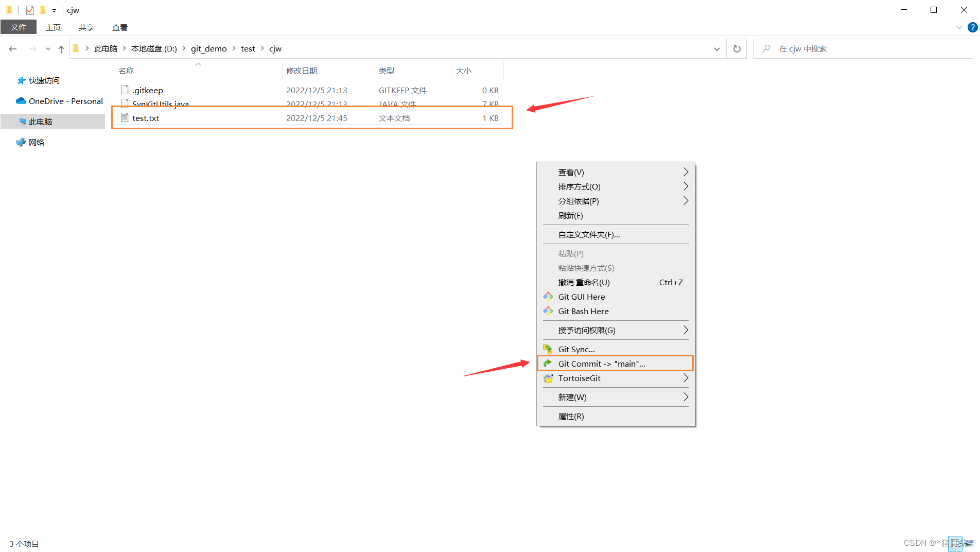
Task: Choose 刷新 from the context menu
Action: [x=570, y=215]
